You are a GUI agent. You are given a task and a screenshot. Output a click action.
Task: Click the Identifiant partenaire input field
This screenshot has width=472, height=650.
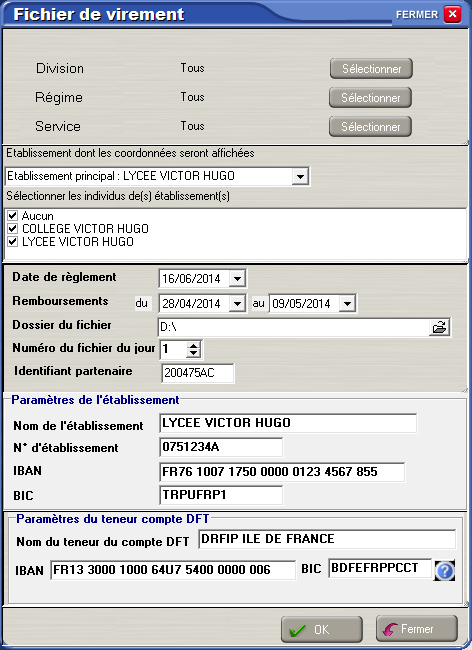[x=198, y=373]
